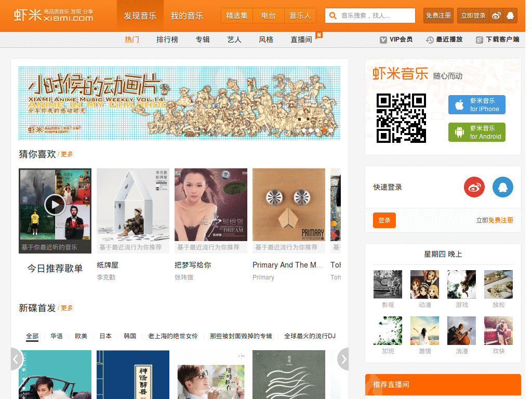Screen dimensions: 532x399
Task: Open the 浪漫 mood thumbnail
Action: (x=461, y=330)
